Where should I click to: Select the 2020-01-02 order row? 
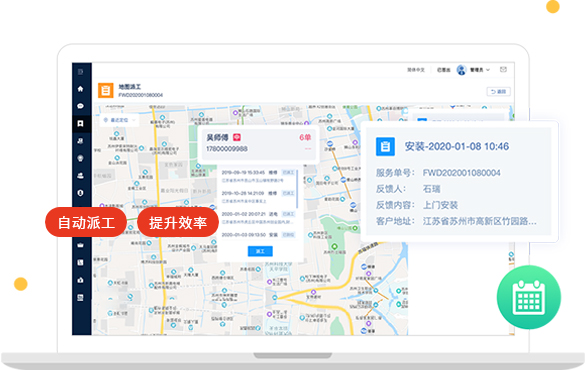[258, 218]
